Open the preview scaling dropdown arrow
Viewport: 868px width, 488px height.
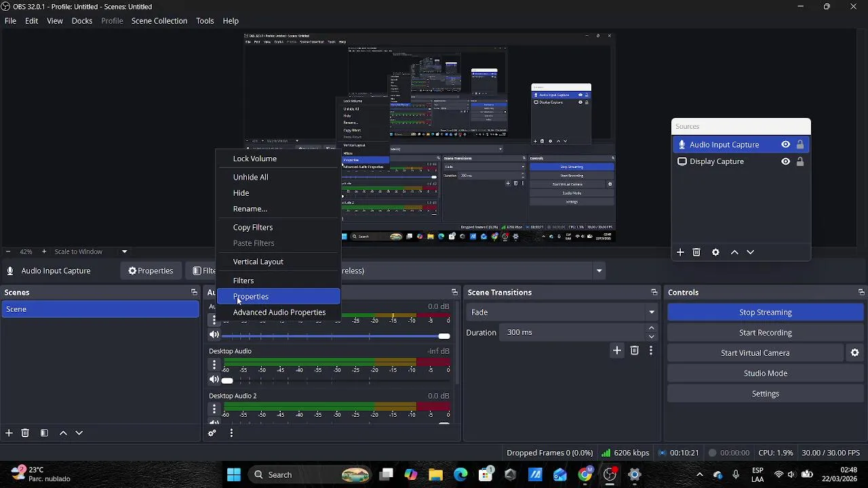pyautogui.click(x=124, y=251)
